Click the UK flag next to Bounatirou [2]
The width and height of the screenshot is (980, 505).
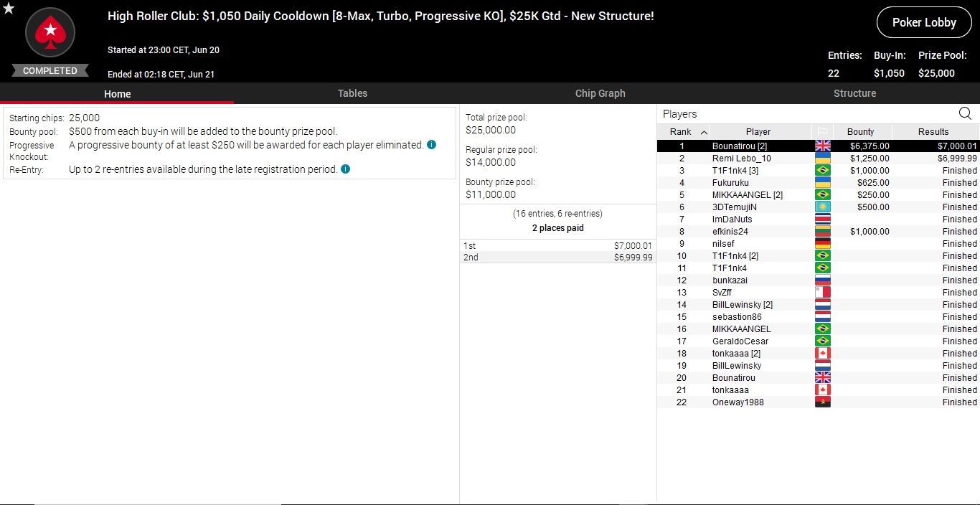point(822,146)
